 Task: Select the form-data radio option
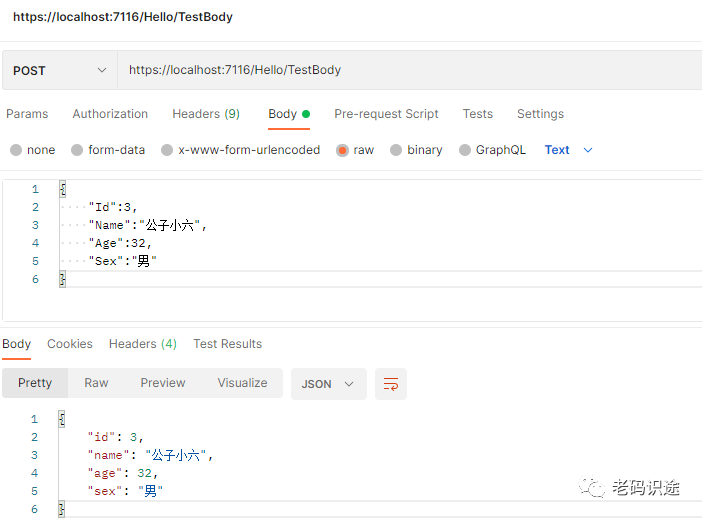(77, 150)
